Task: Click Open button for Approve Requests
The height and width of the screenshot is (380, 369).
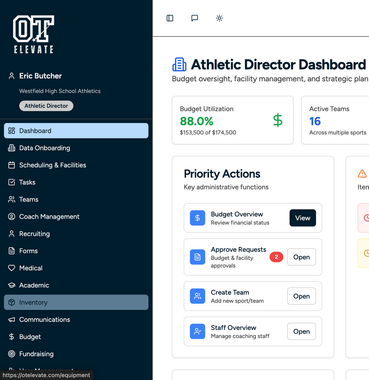Action: (x=301, y=257)
